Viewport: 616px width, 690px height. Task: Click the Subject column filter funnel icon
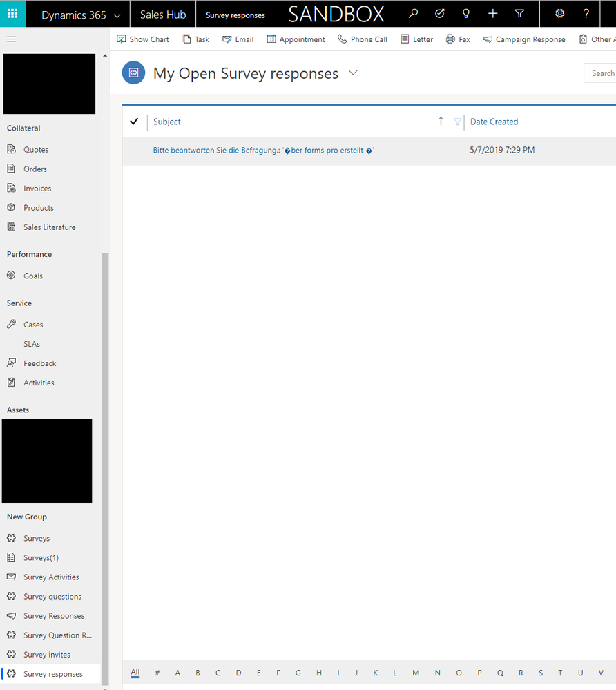(458, 122)
